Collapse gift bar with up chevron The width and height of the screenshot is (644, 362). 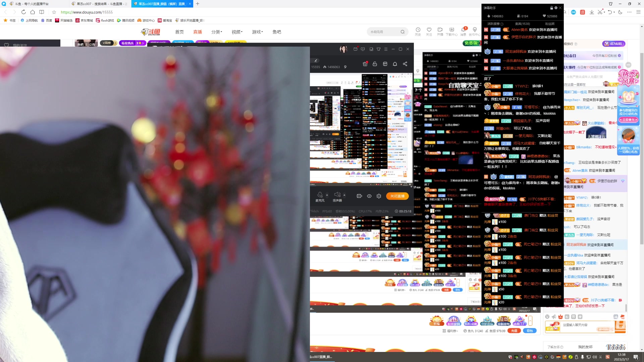click(x=530, y=321)
